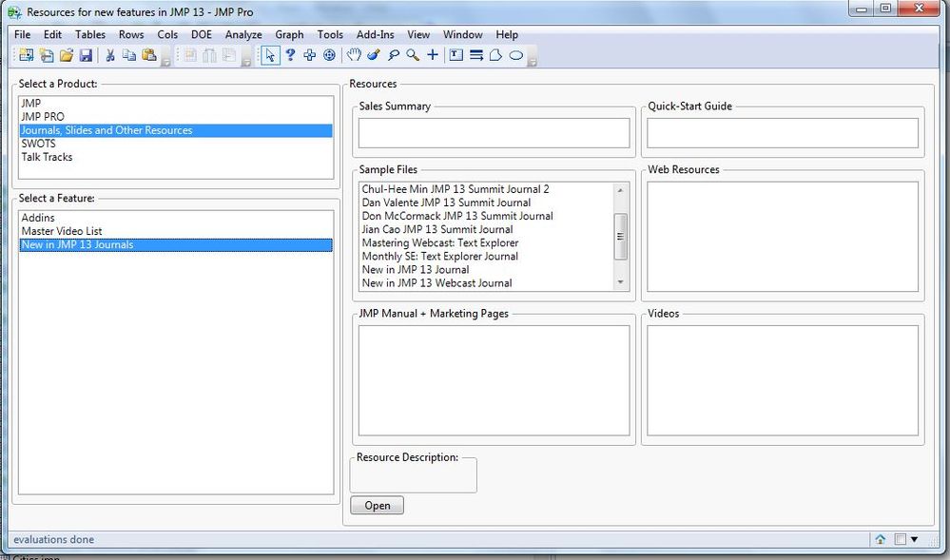The image size is (950, 560).
Task: Click Sample Files scroll down arrow
Action: 620,282
